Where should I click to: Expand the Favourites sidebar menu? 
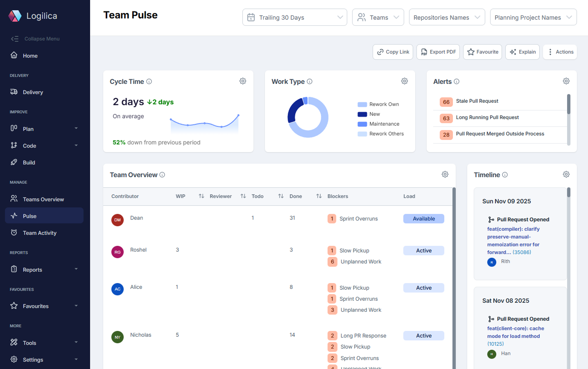(44, 306)
